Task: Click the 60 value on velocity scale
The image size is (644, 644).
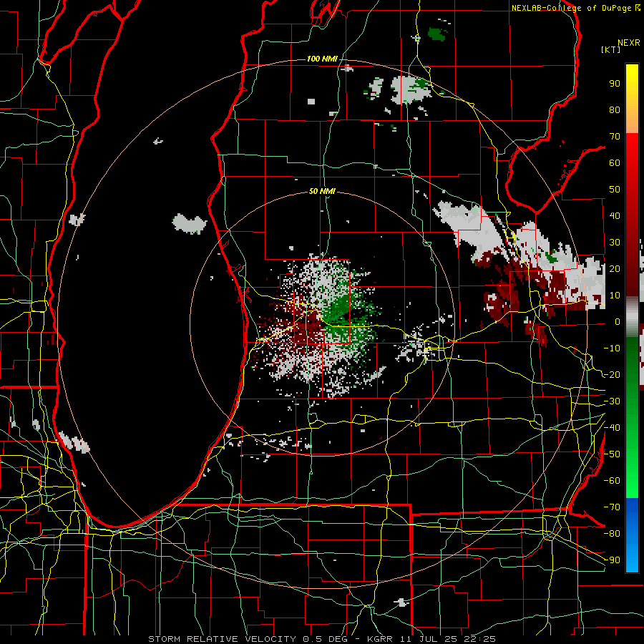Action: (x=615, y=162)
